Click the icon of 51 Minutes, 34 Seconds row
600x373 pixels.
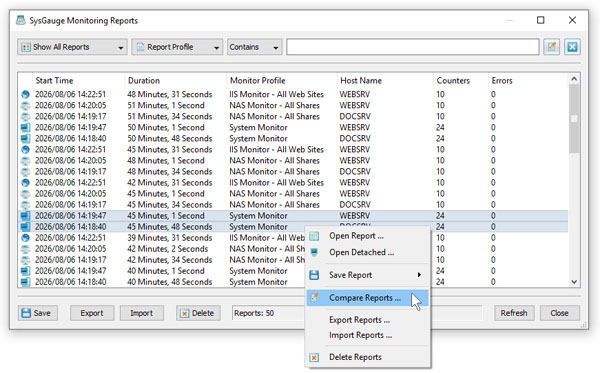[25, 116]
